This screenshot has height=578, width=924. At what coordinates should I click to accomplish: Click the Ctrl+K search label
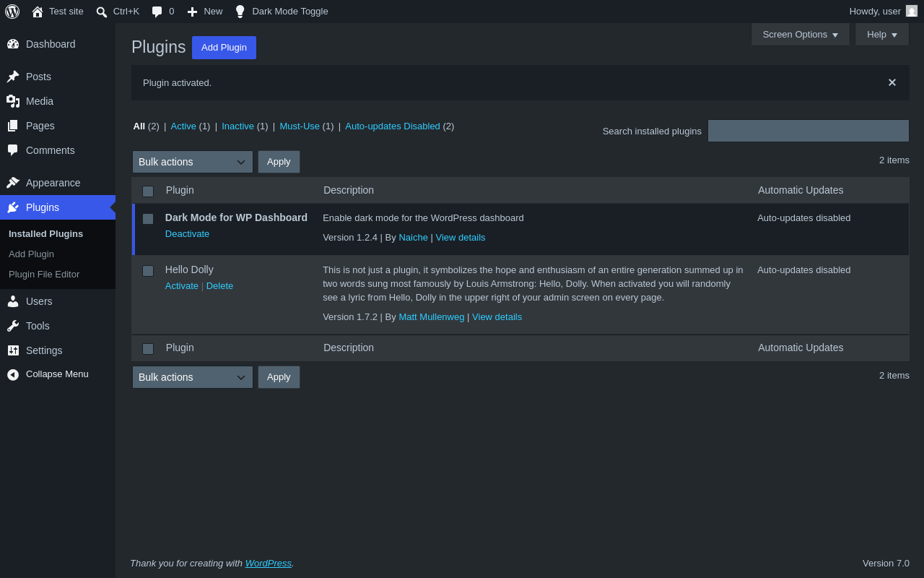[x=126, y=11]
